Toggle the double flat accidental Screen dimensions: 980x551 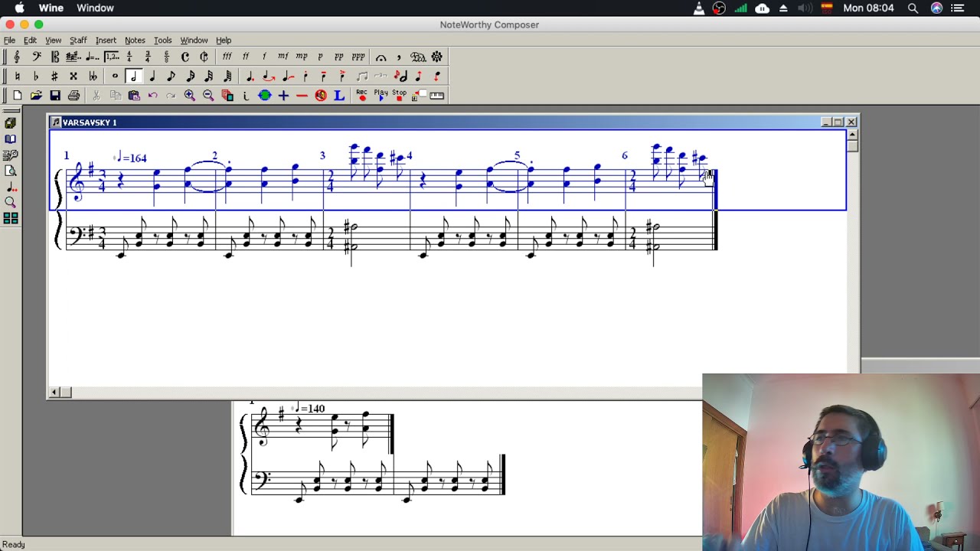coord(93,76)
